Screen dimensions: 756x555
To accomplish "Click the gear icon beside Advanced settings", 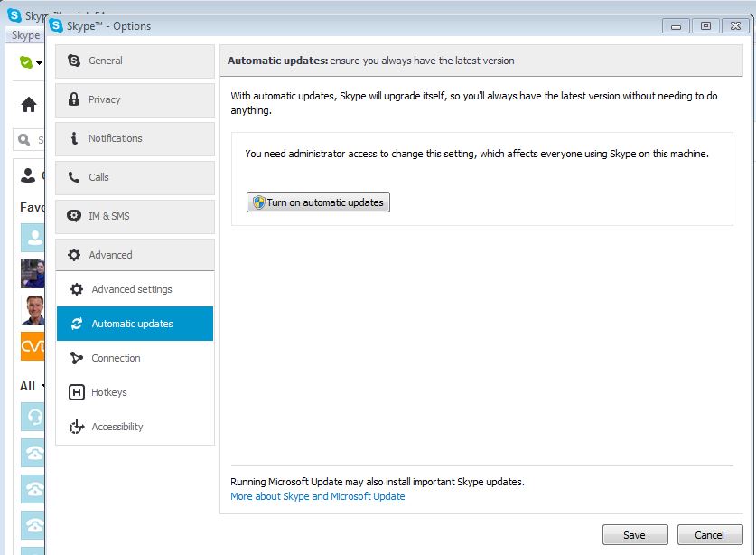I will coord(77,289).
